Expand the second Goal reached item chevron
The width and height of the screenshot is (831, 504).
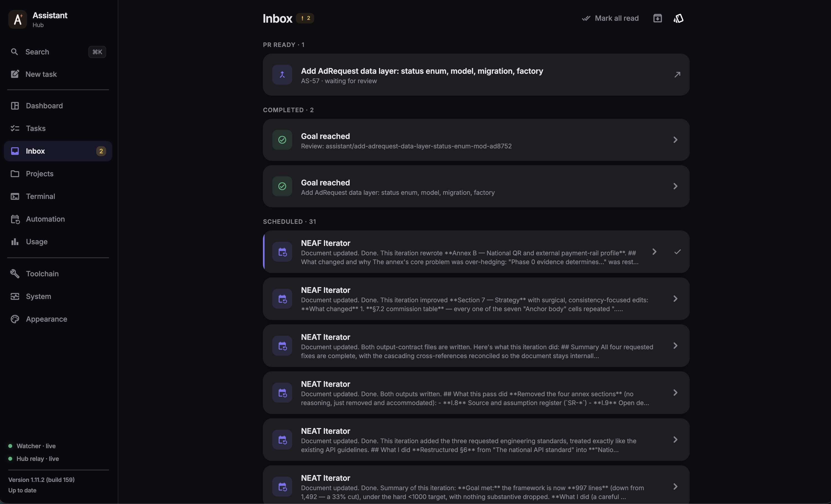click(675, 186)
